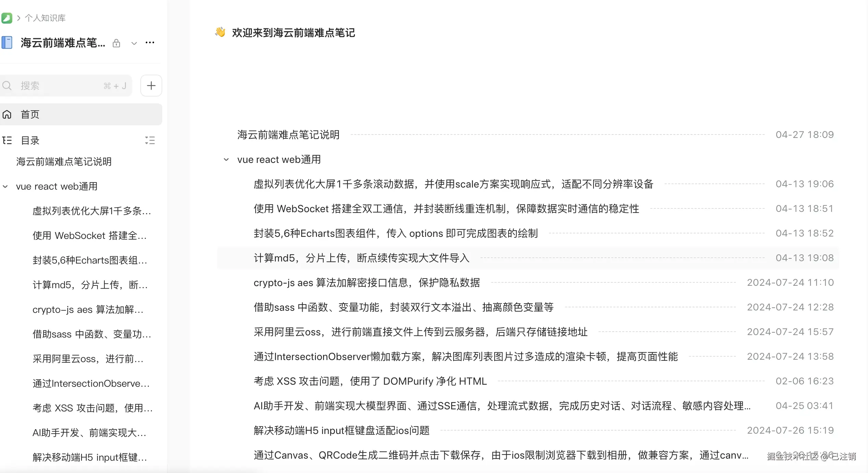The width and height of the screenshot is (868, 473).
Task: Click the lock icon next to the knowledge base title
Action: [116, 43]
